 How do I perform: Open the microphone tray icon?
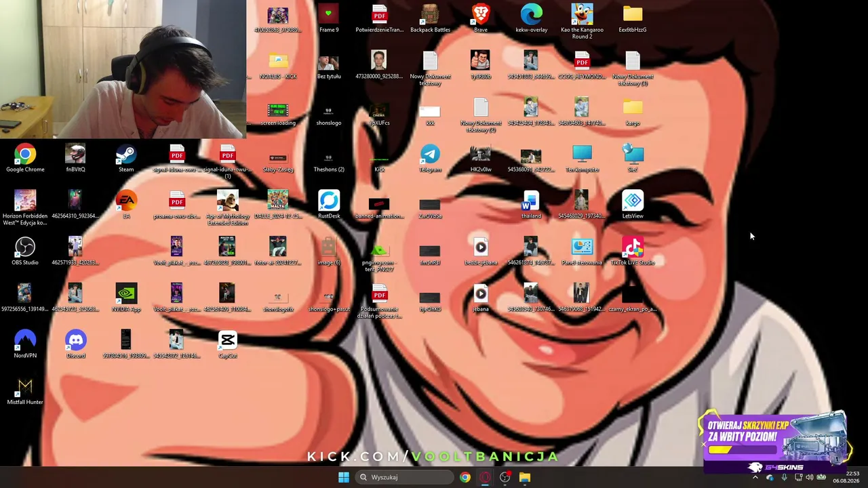click(x=784, y=477)
